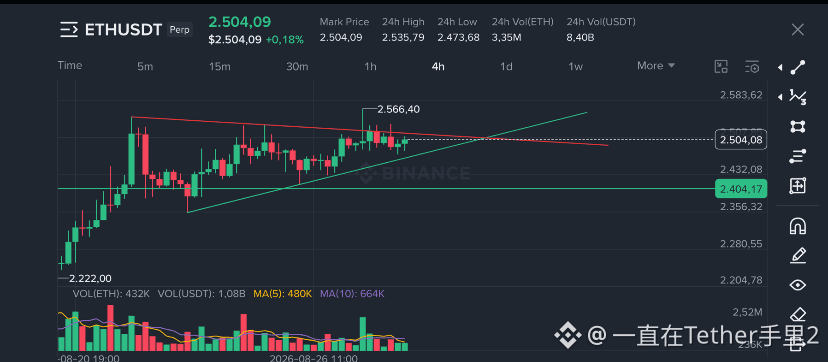Open the More timeframes dropdown
The height and width of the screenshot is (362, 828).
[656, 66]
